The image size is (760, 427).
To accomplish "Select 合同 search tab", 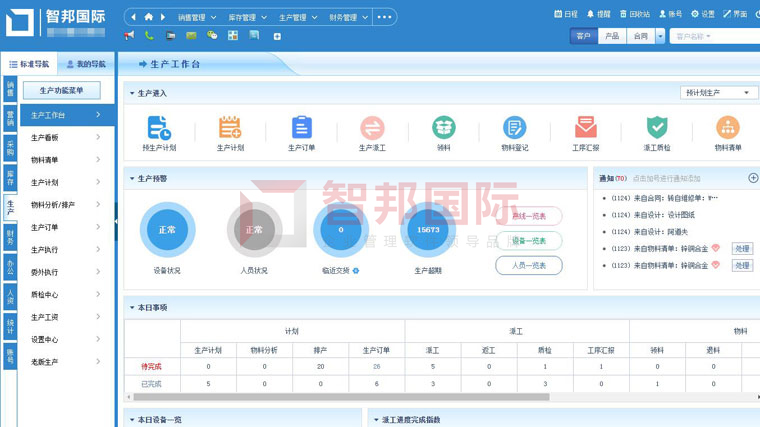I will pos(641,36).
